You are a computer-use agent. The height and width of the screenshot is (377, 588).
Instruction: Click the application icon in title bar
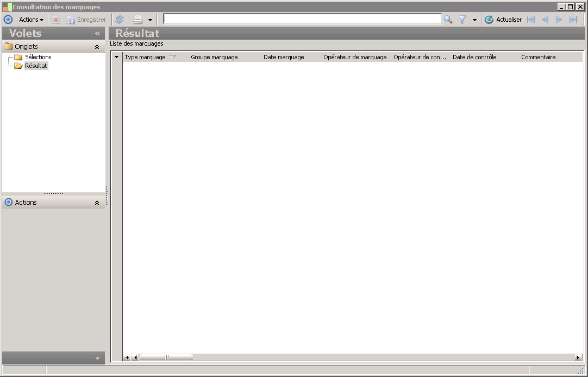coord(7,7)
